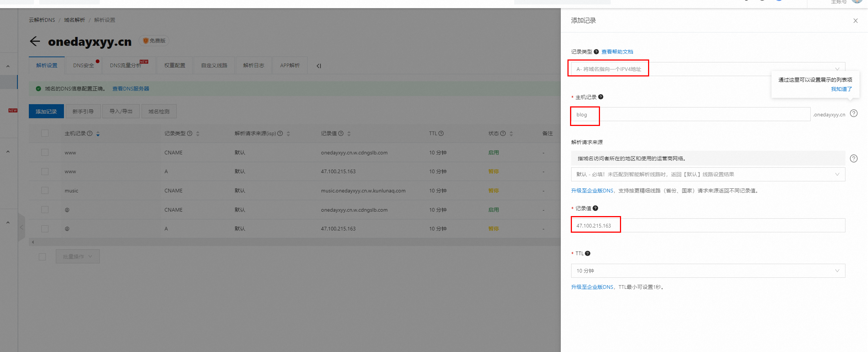Check the www A record row
Image resolution: width=868 pixels, height=352 pixels.
pos(45,172)
